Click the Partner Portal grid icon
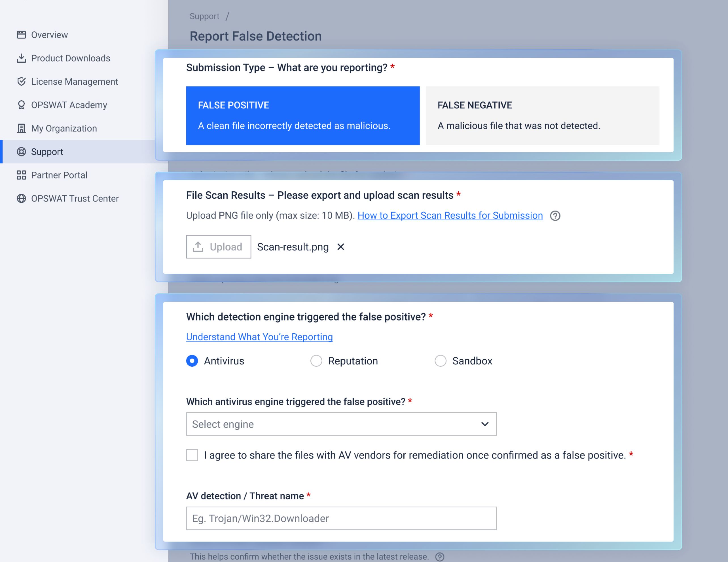728x562 pixels. [x=21, y=175]
